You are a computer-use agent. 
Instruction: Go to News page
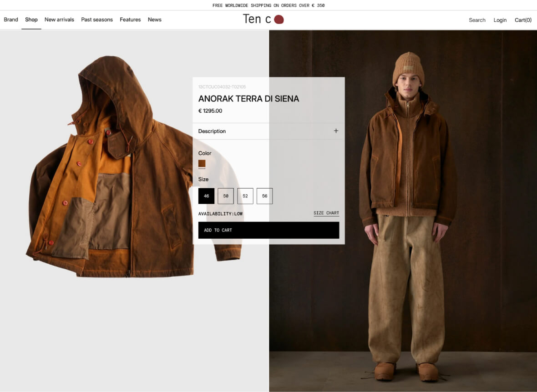coord(155,20)
